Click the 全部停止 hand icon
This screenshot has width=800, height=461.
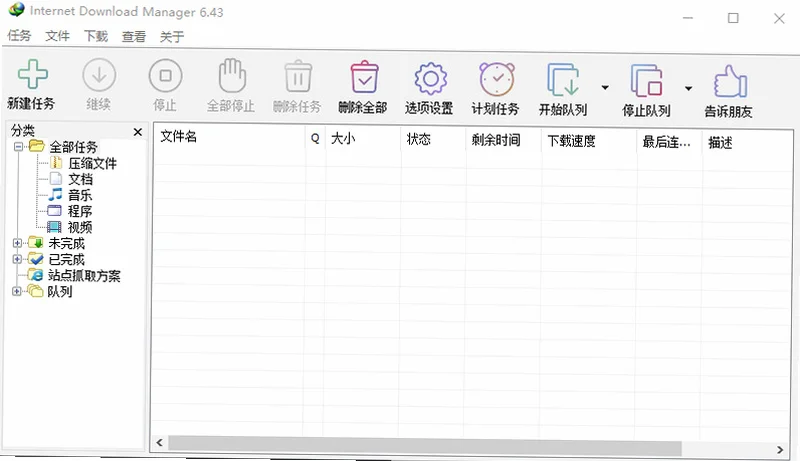coord(232,76)
